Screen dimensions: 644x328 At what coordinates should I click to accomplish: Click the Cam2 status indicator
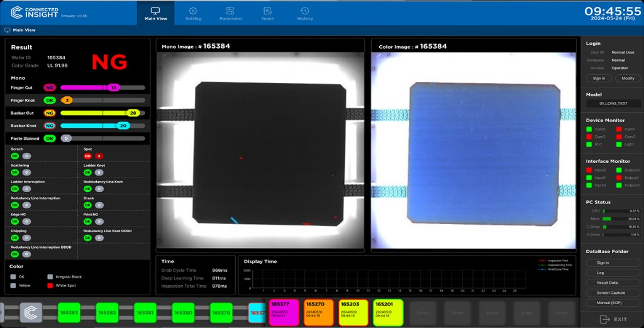point(589,137)
